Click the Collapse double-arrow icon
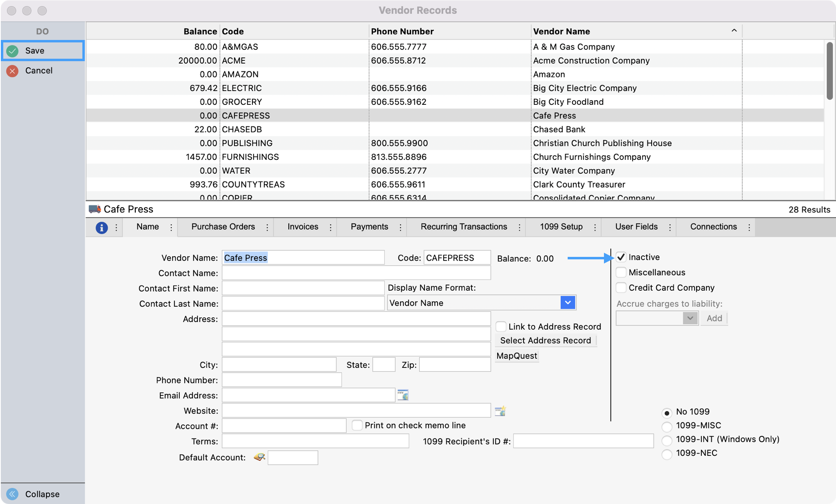836x504 pixels. (x=13, y=494)
